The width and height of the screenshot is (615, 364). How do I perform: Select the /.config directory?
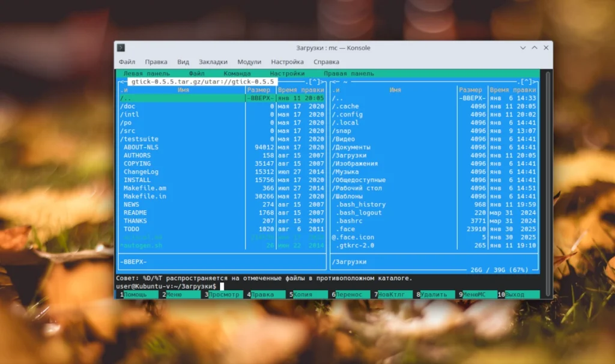pos(434,115)
